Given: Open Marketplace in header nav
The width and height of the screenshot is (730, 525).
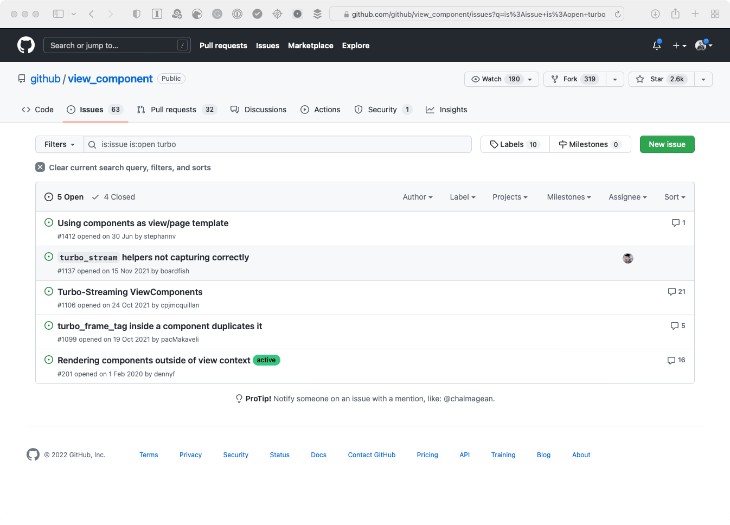Looking at the screenshot, I should click(311, 45).
